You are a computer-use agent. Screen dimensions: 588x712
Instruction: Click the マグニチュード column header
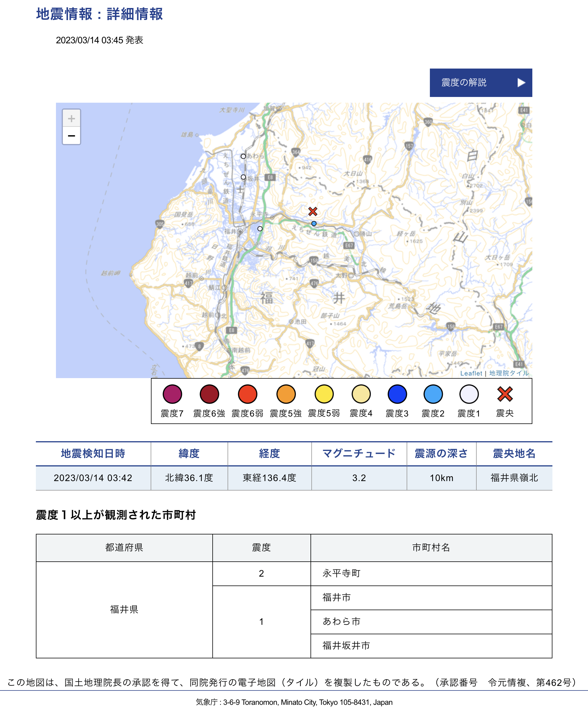click(359, 453)
